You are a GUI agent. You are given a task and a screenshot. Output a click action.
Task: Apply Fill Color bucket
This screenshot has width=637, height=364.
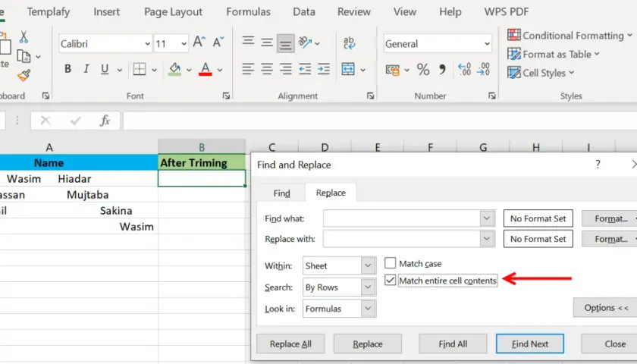pyautogui.click(x=174, y=69)
